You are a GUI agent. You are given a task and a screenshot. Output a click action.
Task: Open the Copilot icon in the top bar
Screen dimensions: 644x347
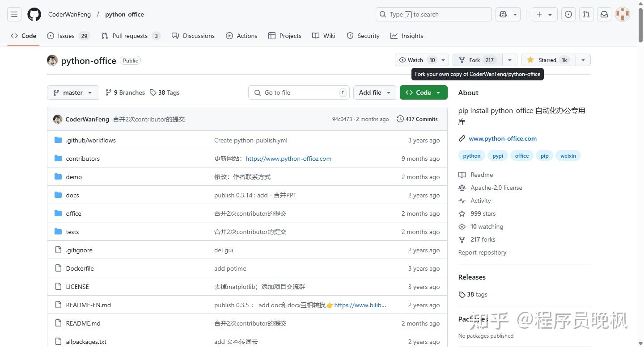pyautogui.click(x=503, y=14)
